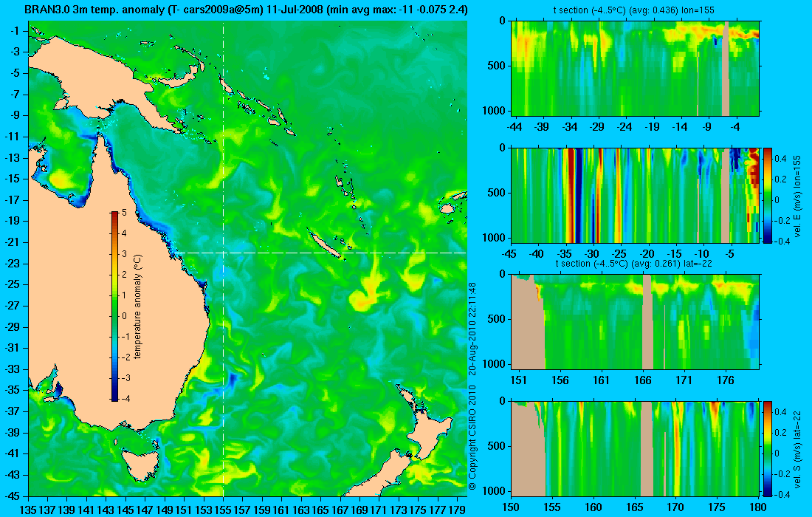Click '1000' depth label on vel. E section
The height and width of the screenshot is (517, 812).
[494, 238]
